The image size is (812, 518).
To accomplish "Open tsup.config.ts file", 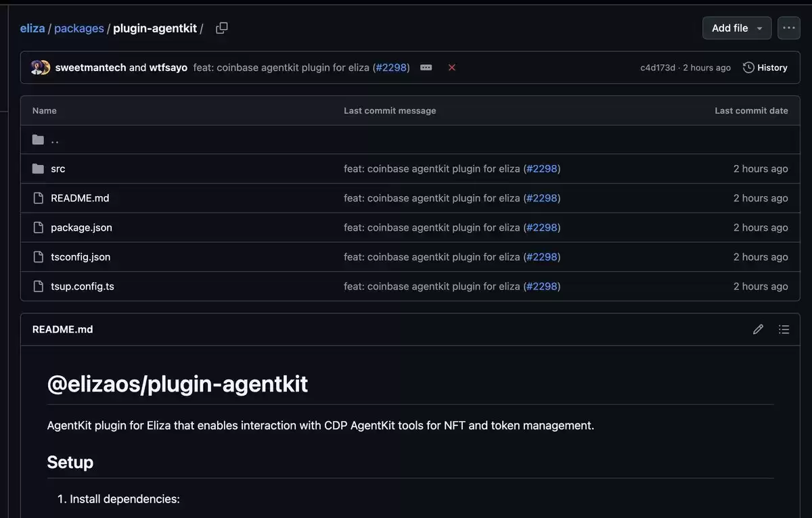I will [83, 286].
